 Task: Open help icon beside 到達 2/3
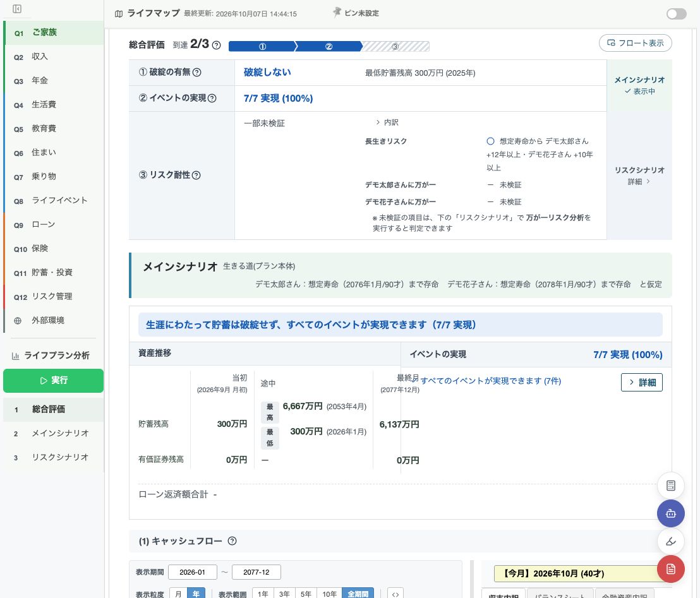pos(216,45)
